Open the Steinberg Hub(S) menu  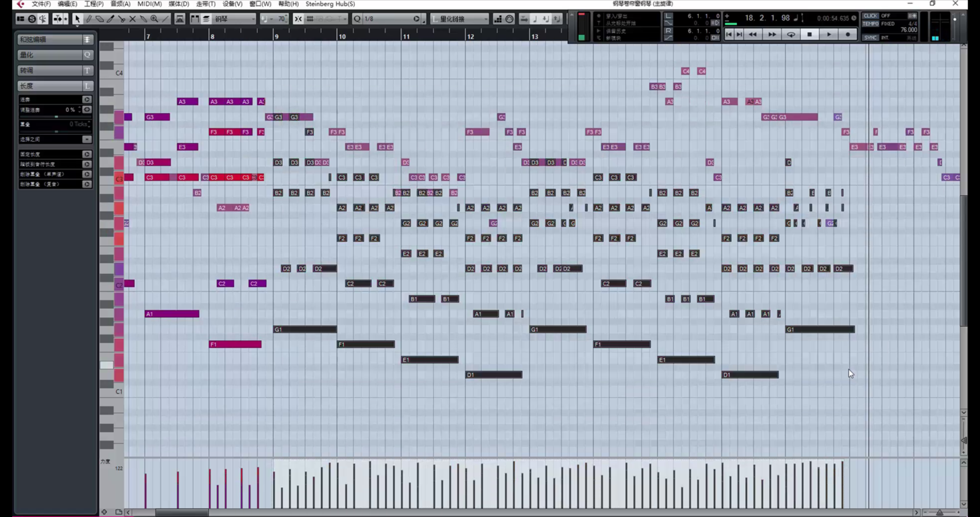330,4
